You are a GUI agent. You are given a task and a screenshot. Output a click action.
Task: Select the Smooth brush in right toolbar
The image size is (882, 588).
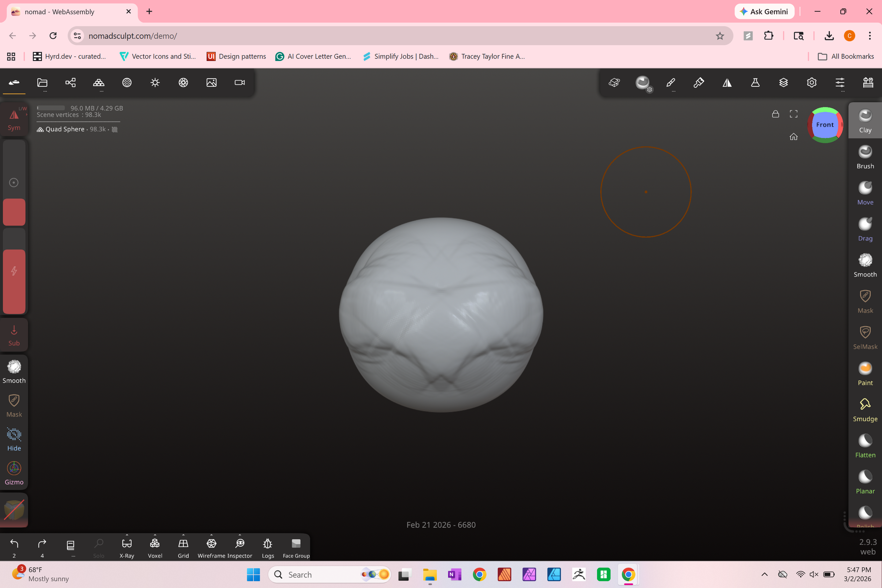click(865, 265)
